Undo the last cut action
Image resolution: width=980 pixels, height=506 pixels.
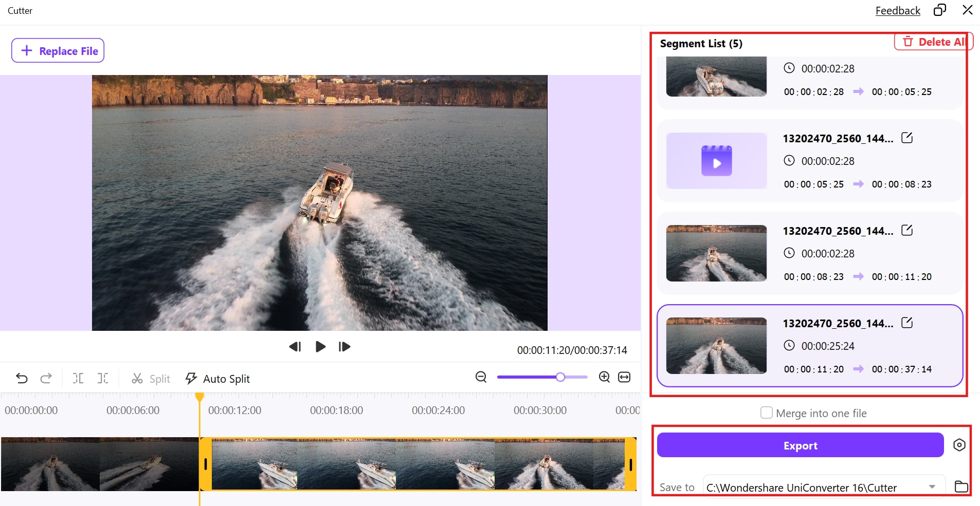(22, 379)
